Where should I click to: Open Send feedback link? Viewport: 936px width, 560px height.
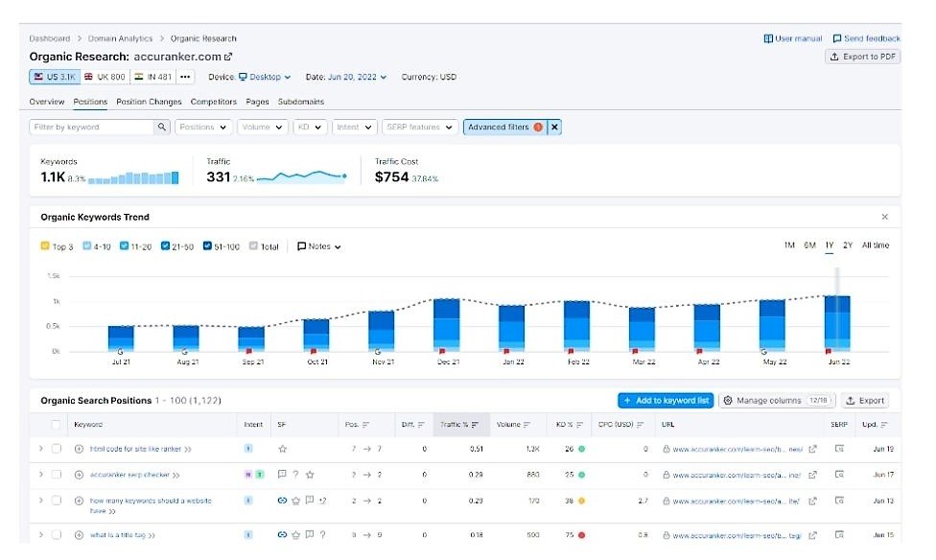point(866,38)
